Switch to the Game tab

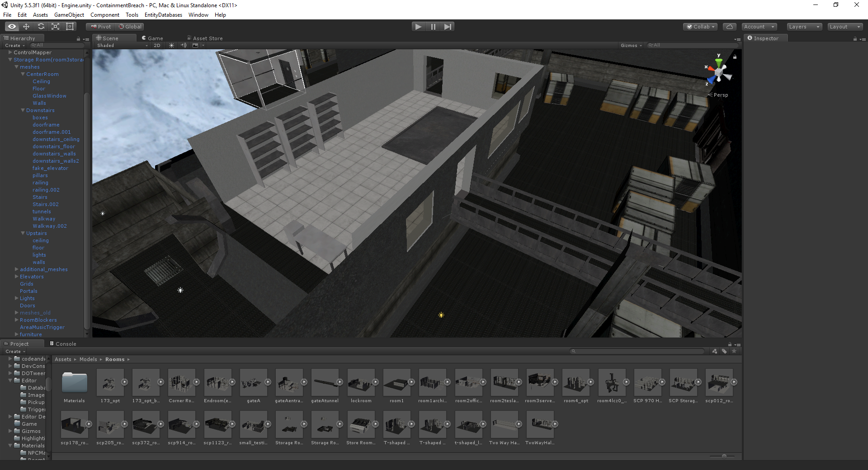(x=152, y=38)
